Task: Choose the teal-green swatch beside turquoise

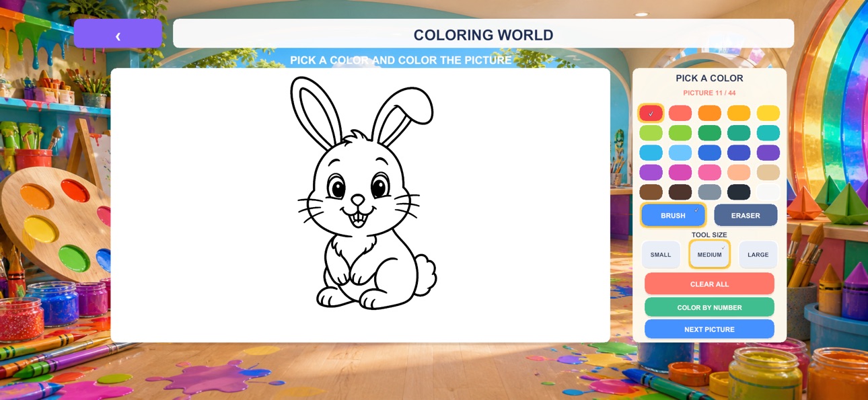Action: click(x=739, y=133)
